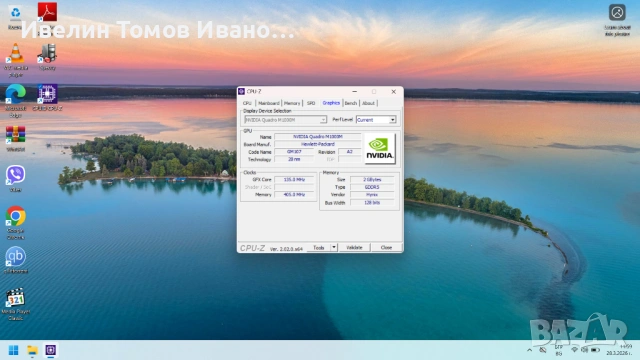Open the Speccy desktop shortcut
Image resolution: width=640 pixels, height=360 pixels.
(x=47, y=56)
